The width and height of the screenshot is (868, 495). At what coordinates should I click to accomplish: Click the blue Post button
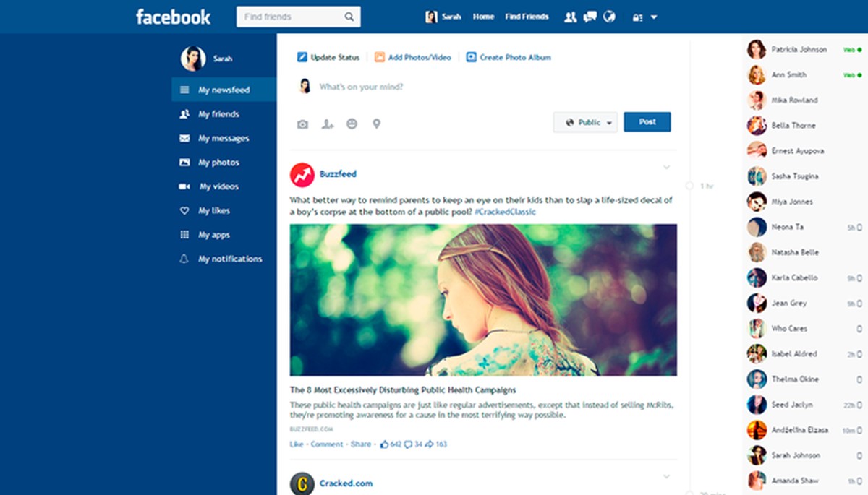pos(647,122)
